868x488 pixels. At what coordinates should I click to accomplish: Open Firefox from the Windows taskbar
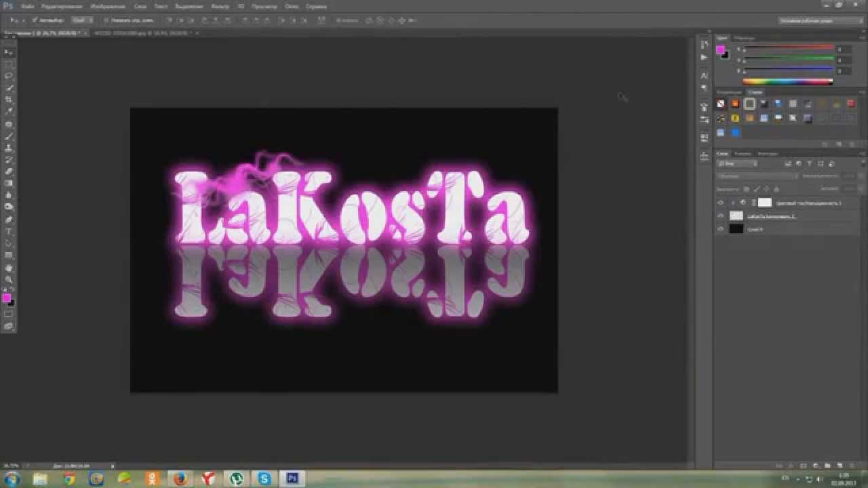[180, 479]
